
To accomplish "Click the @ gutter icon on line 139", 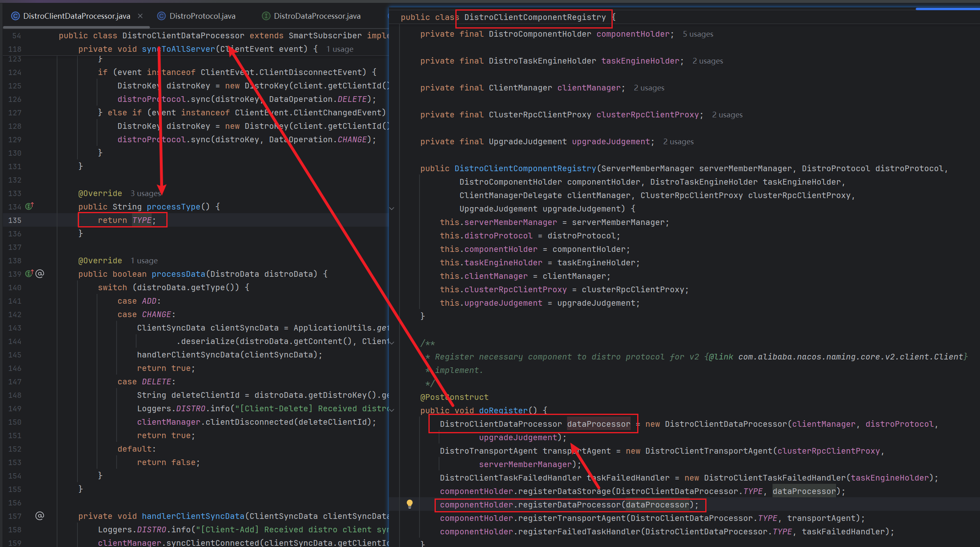I will 40,273.
